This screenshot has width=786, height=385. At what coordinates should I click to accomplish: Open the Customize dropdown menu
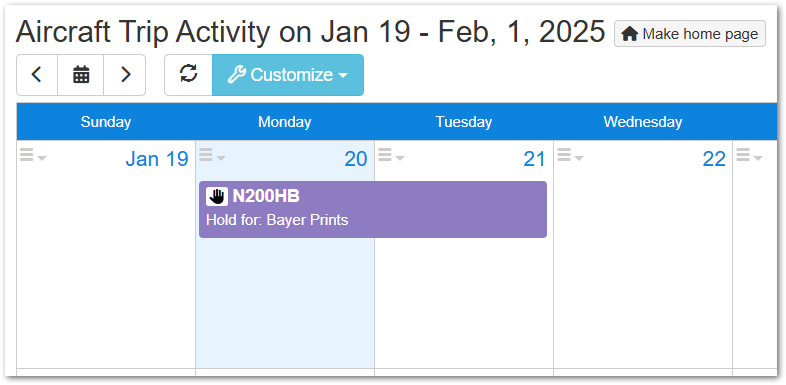click(288, 75)
